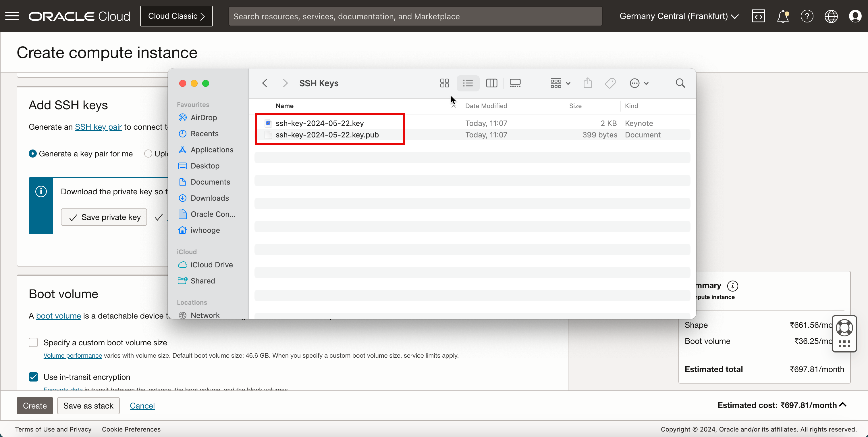Click the gallery view icon in Finder
868x437 pixels.
click(x=515, y=83)
